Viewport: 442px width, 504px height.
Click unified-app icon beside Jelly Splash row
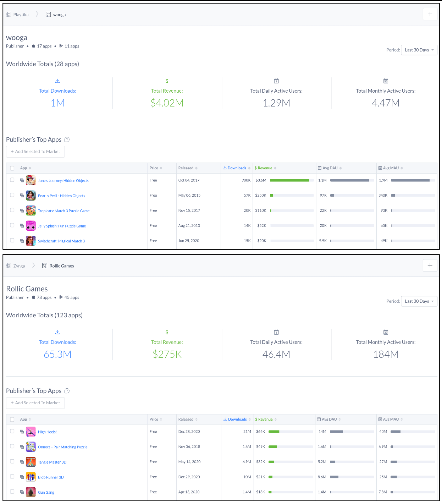click(22, 225)
